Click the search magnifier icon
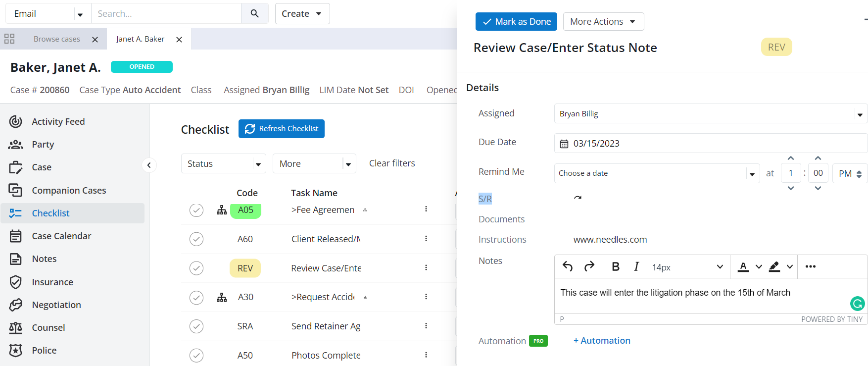 coord(255,13)
